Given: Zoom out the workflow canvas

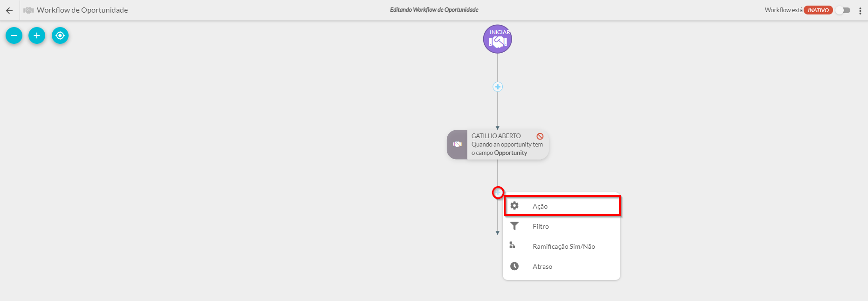Looking at the screenshot, I should tap(14, 35).
